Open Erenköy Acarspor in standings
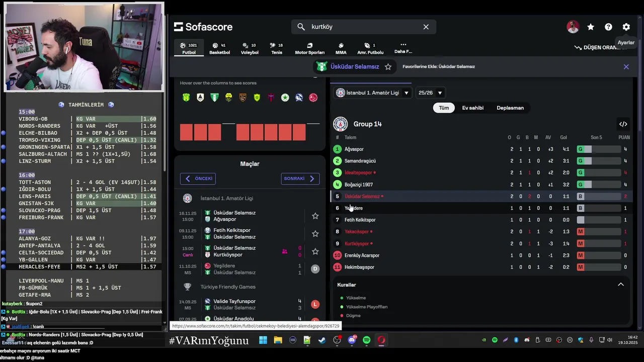 click(x=362, y=255)
